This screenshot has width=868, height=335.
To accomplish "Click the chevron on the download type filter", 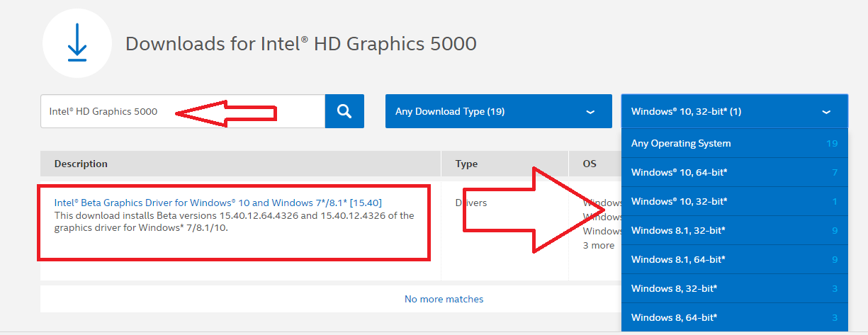I will click(x=590, y=112).
